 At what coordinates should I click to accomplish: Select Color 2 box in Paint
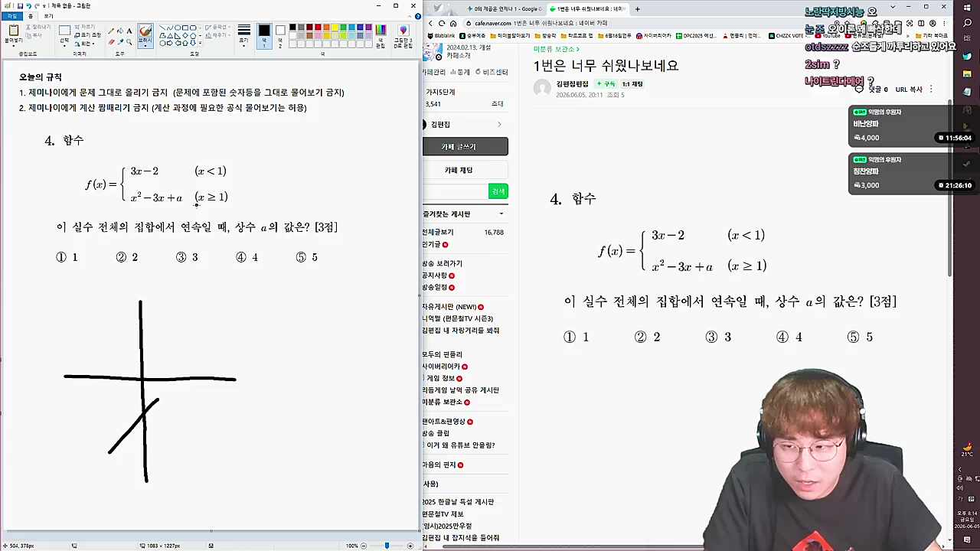coord(280,35)
